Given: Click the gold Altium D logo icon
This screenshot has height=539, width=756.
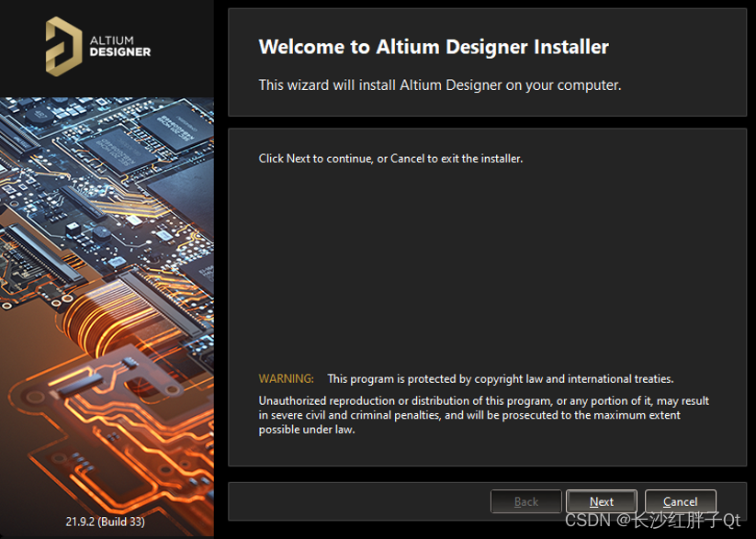Looking at the screenshot, I should [x=63, y=46].
